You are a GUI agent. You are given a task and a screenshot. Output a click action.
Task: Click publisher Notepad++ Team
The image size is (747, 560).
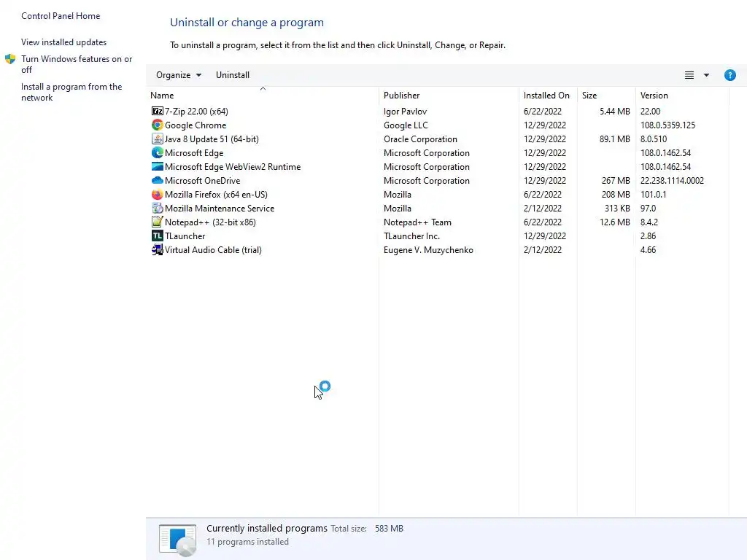tap(417, 222)
